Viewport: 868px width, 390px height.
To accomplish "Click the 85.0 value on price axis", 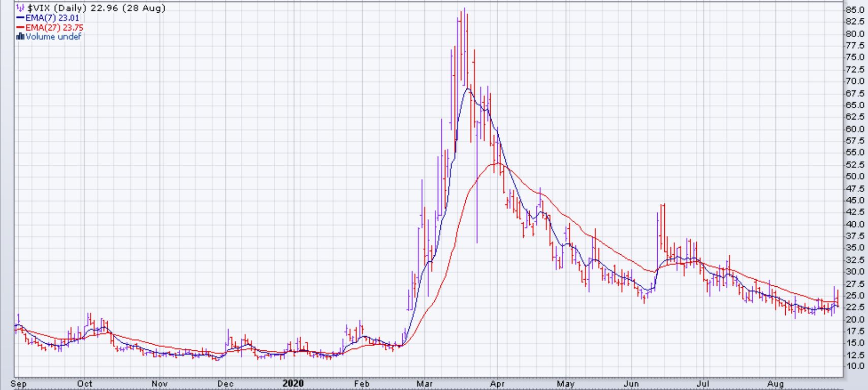I will (x=854, y=10).
